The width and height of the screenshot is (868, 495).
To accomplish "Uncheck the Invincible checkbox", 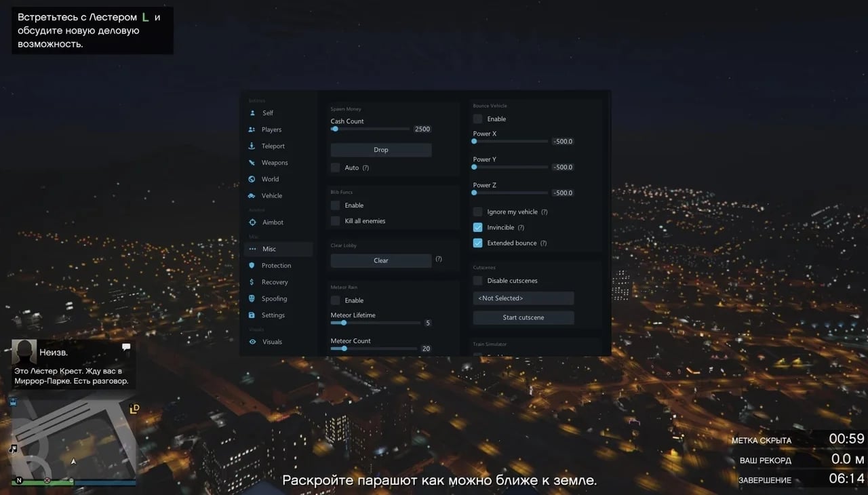I will tap(477, 227).
